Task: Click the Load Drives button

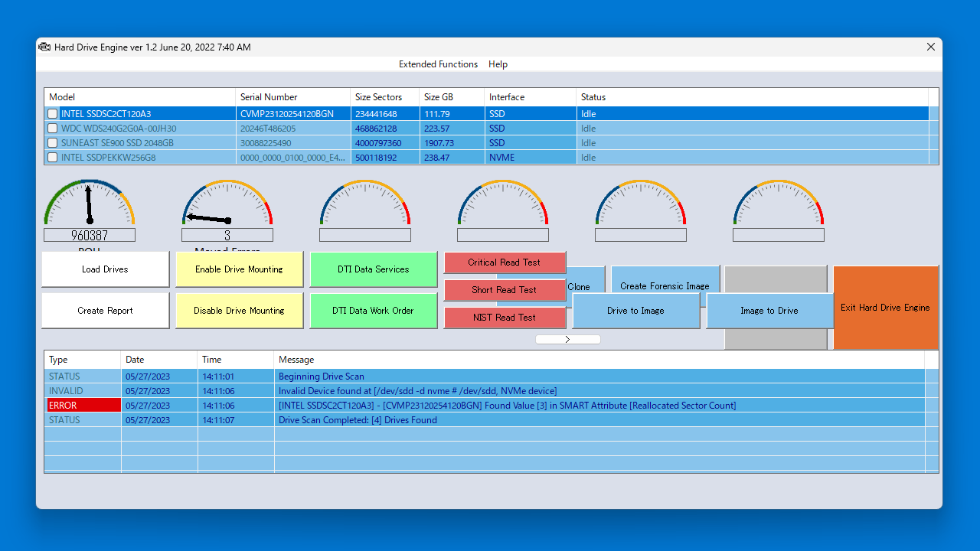Action: [x=105, y=269]
